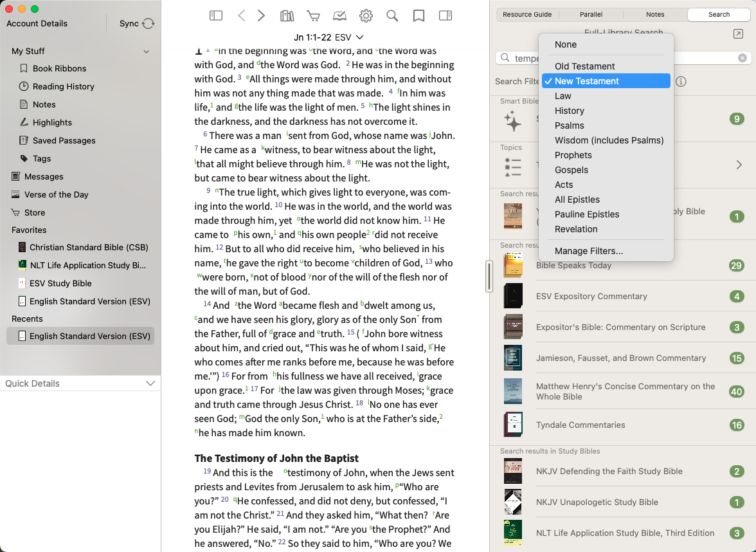This screenshot has width=756, height=552.
Task: Open the library books icon
Action: [287, 15]
